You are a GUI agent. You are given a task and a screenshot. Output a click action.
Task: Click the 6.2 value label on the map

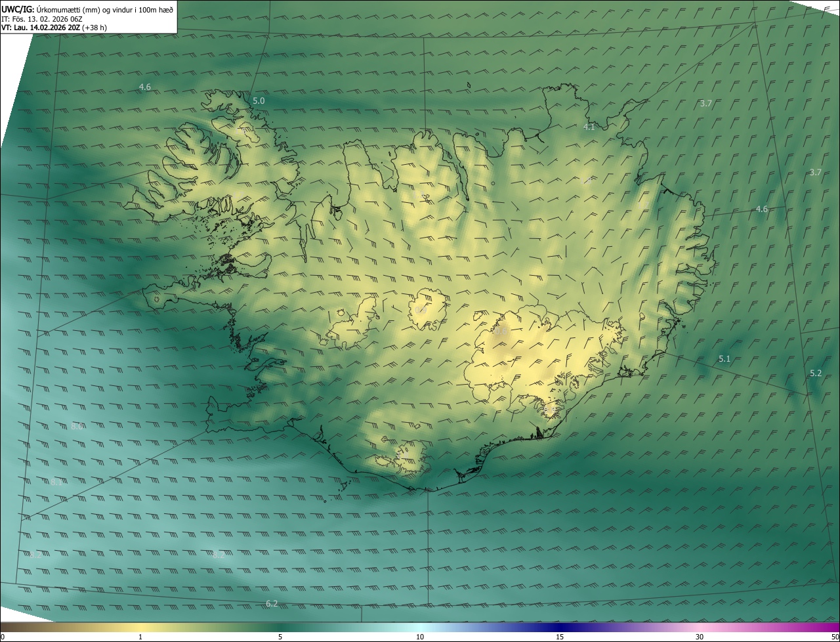272,603
